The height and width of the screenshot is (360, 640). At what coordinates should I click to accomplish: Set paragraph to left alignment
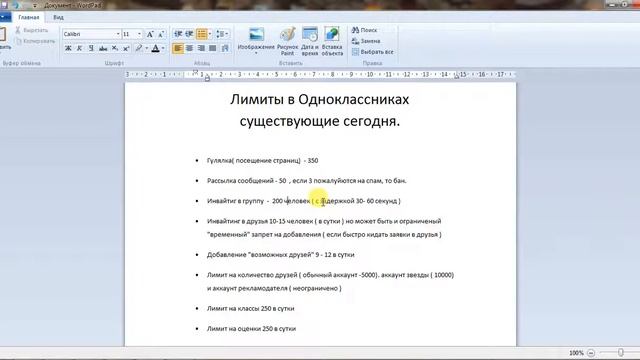(178, 48)
